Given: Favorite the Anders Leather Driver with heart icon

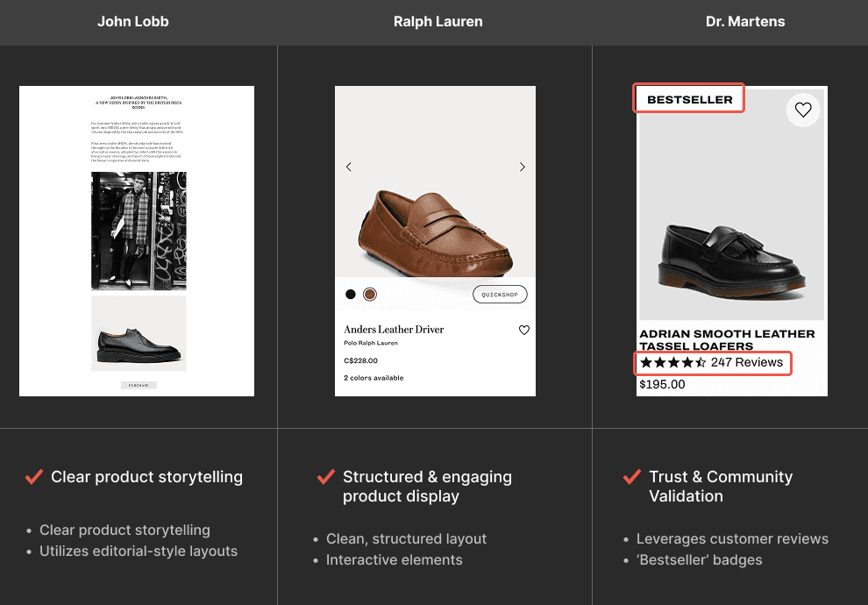Looking at the screenshot, I should click(x=523, y=330).
